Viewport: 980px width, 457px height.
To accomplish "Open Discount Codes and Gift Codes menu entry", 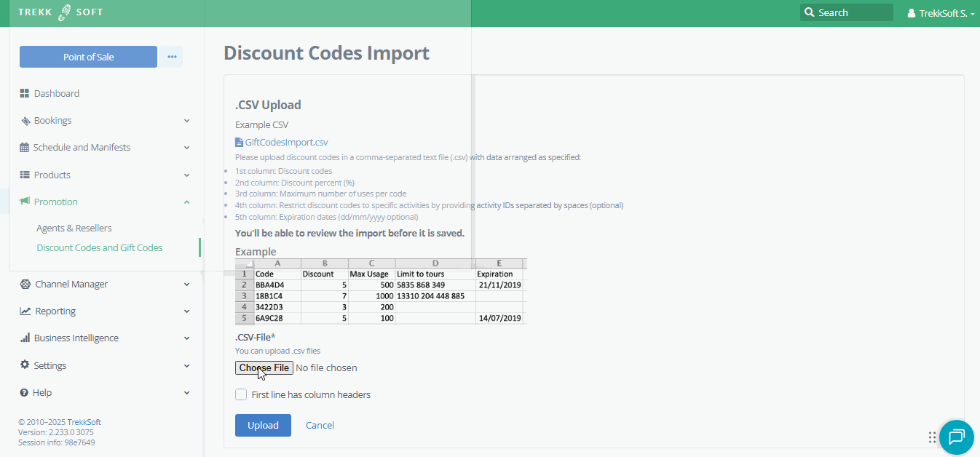I will (99, 247).
